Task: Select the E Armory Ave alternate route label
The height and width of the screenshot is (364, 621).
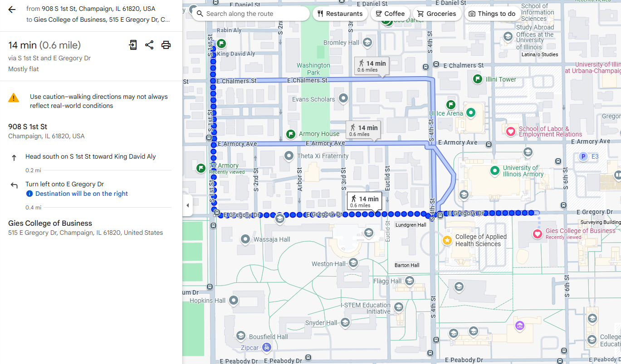Action: click(x=363, y=130)
